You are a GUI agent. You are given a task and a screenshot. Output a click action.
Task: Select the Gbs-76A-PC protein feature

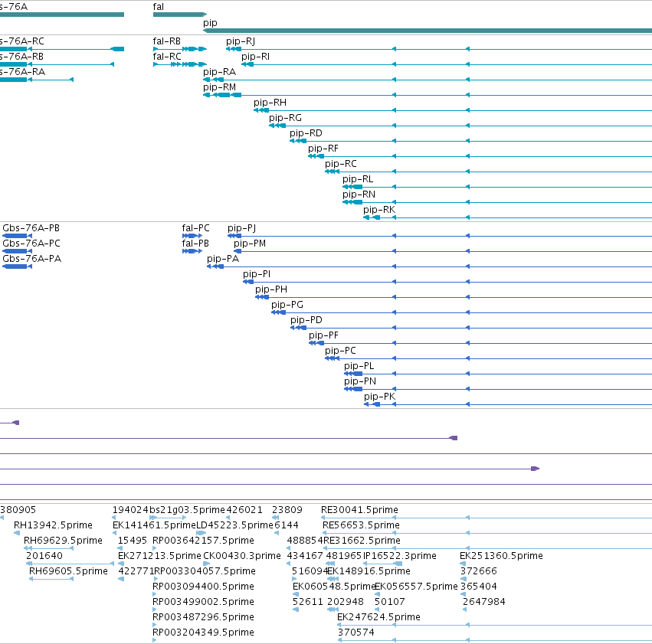(x=17, y=251)
